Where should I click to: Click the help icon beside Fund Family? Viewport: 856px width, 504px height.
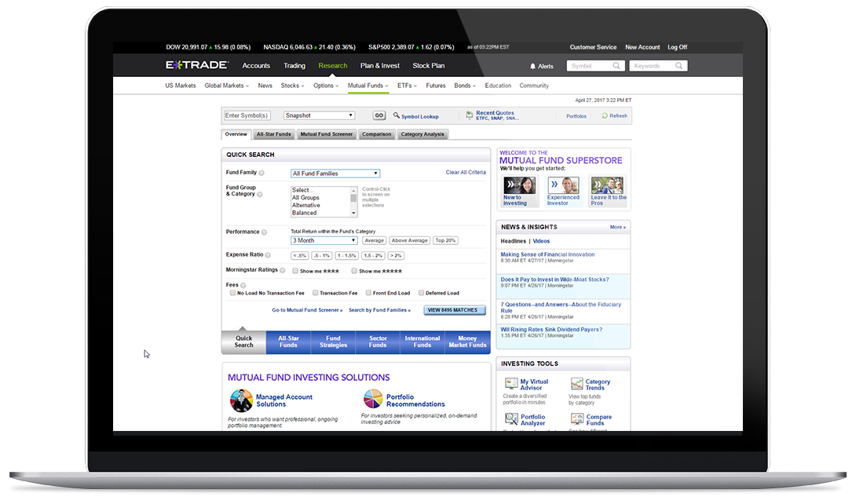(x=262, y=173)
